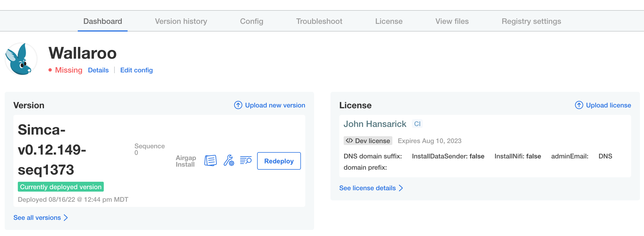Click the Version panel heading
This screenshot has width=644, height=236.
(29, 105)
